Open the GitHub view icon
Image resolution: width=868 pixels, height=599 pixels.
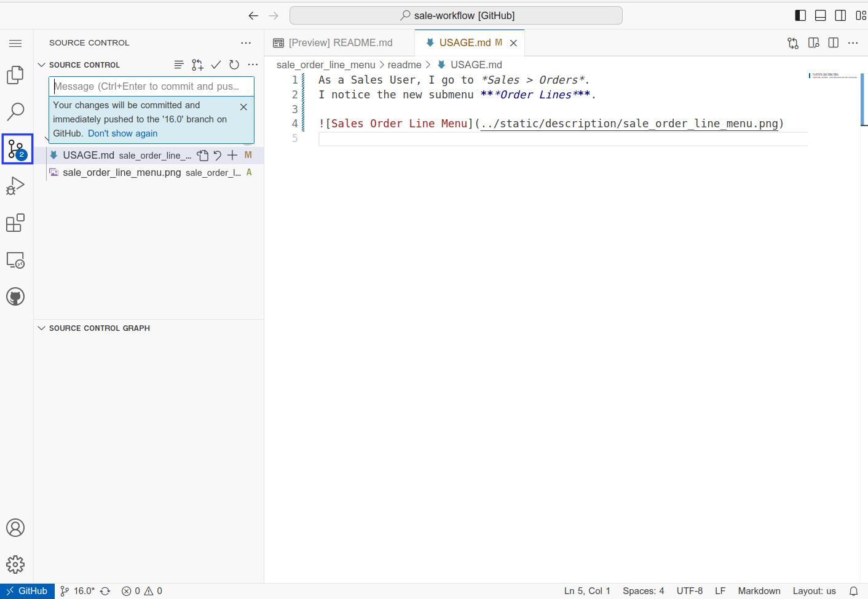(15, 297)
